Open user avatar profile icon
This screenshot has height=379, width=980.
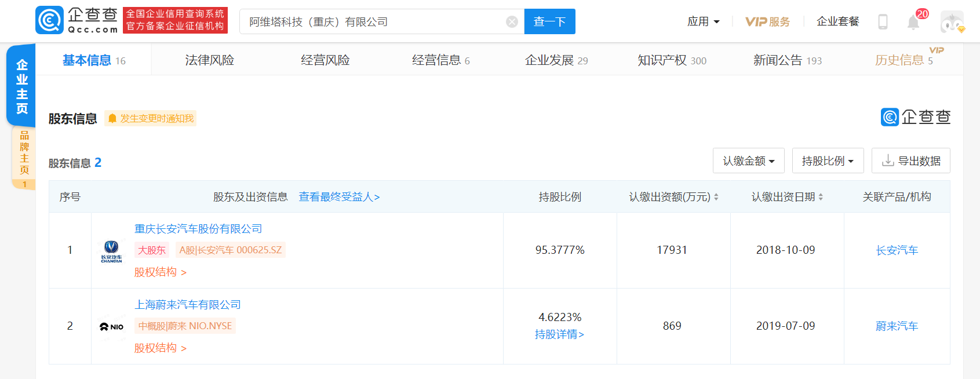coord(952,22)
